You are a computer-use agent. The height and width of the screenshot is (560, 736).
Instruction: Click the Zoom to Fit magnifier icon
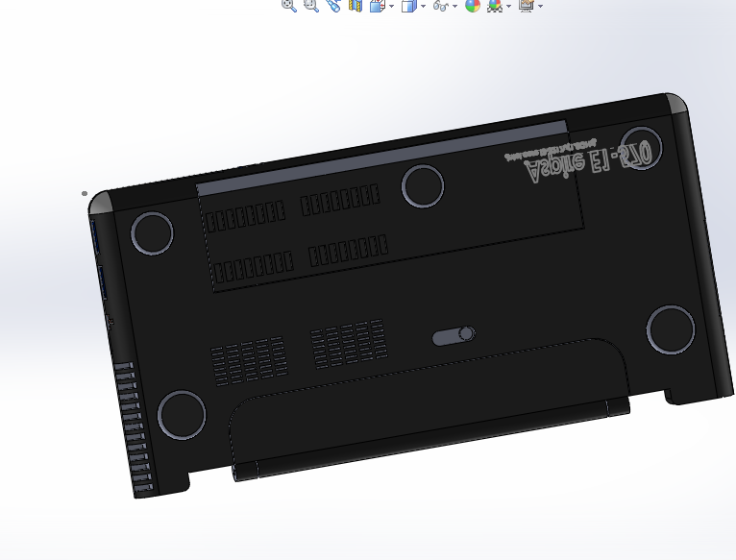click(289, 5)
